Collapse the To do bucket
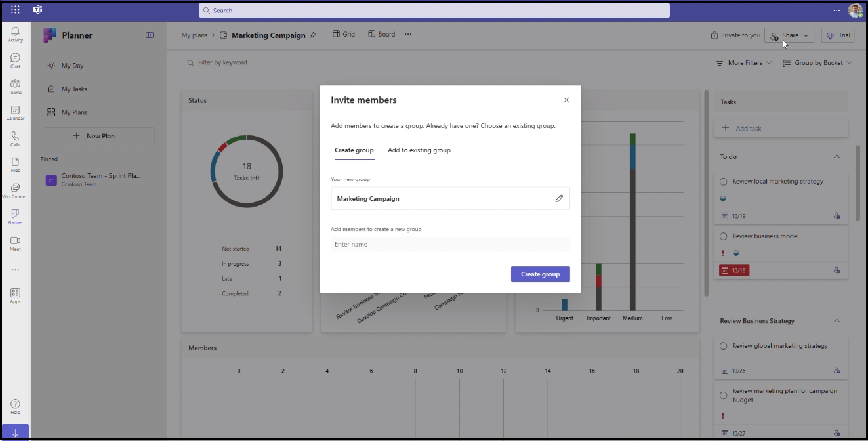The image size is (868, 441). (x=837, y=157)
